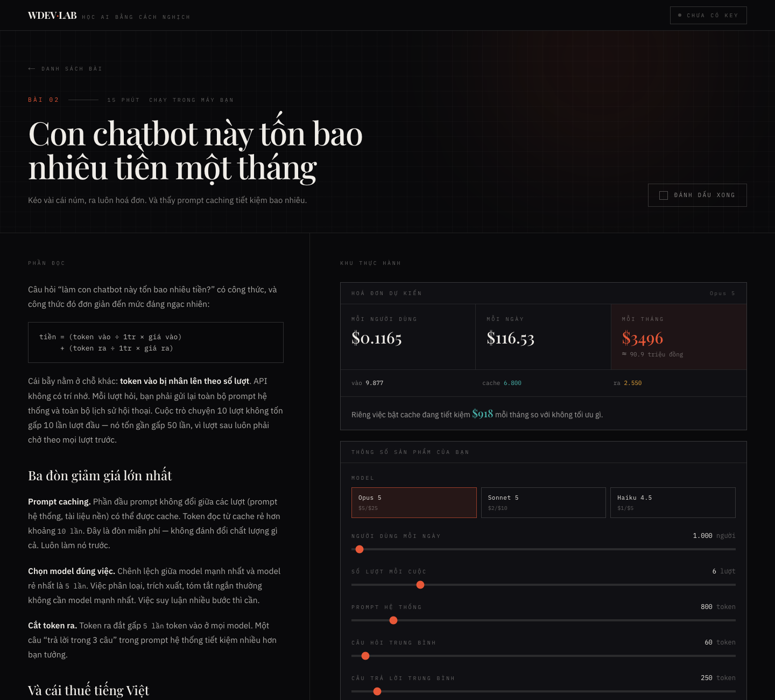Click the cache savings figure '$918'
The image size is (775, 700).
(x=483, y=414)
